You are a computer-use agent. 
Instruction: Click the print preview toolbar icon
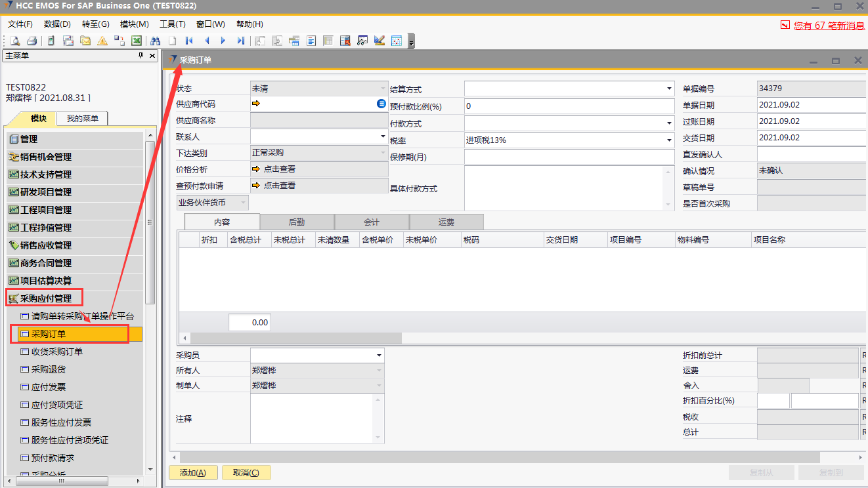[x=14, y=41]
